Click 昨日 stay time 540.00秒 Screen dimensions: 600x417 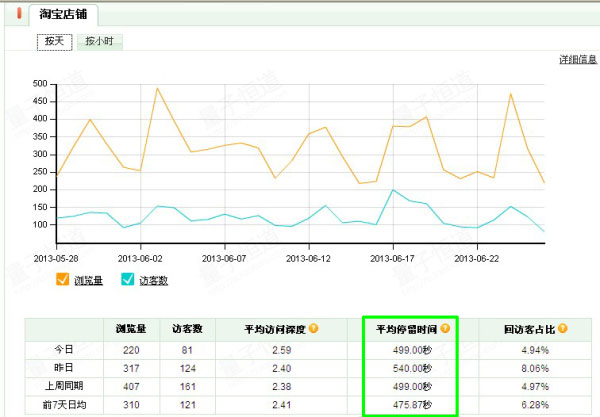[x=412, y=368]
